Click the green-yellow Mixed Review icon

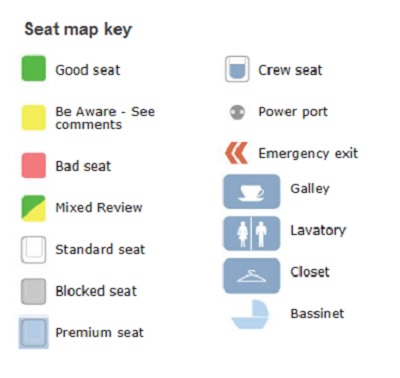(x=34, y=208)
